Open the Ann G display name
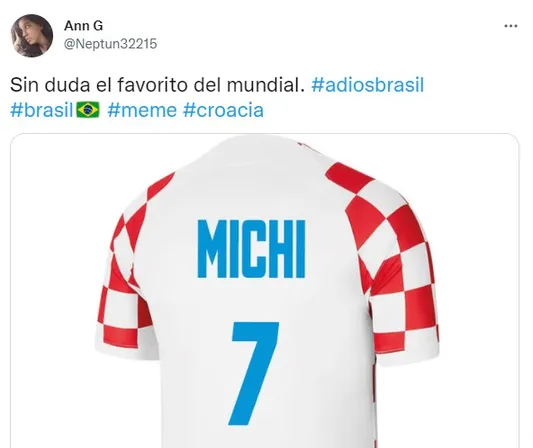This screenshot has height=448, width=533. pos(84,25)
